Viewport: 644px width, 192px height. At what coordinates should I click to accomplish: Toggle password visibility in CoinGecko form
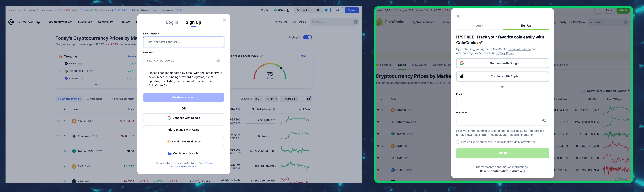(x=544, y=121)
